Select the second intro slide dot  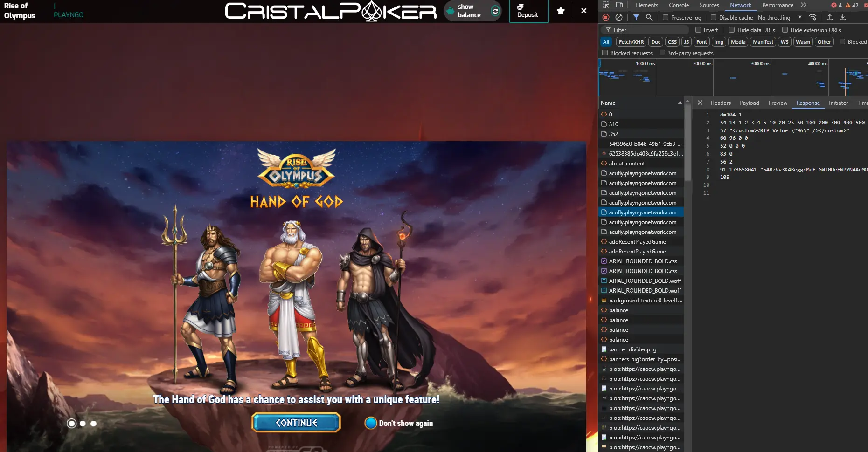pyautogui.click(x=83, y=423)
